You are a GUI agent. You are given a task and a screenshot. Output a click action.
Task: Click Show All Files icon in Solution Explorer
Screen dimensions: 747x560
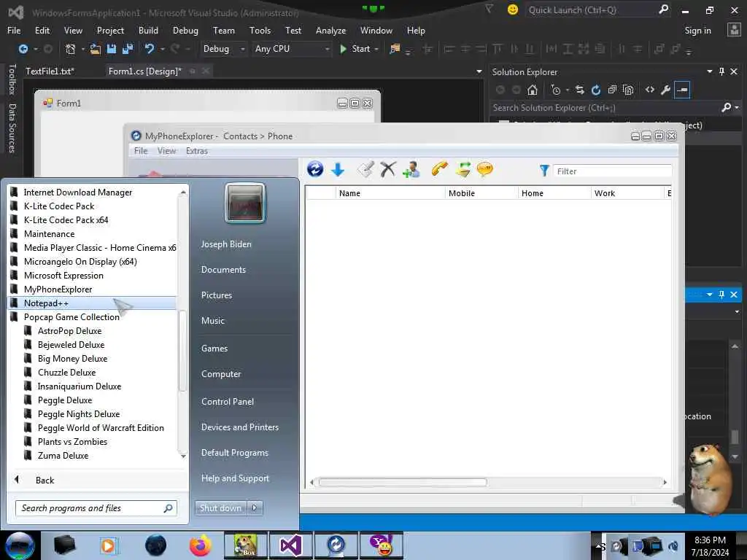click(x=628, y=90)
